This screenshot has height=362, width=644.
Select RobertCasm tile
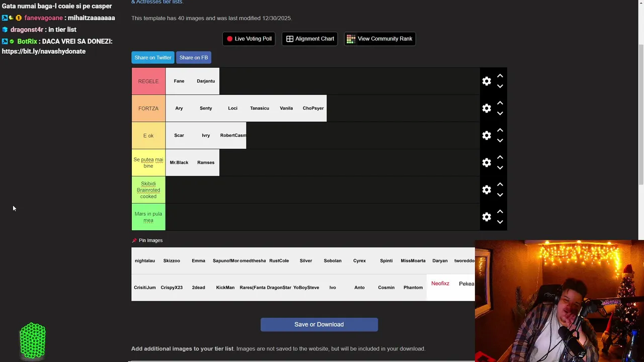[x=233, y=135]
